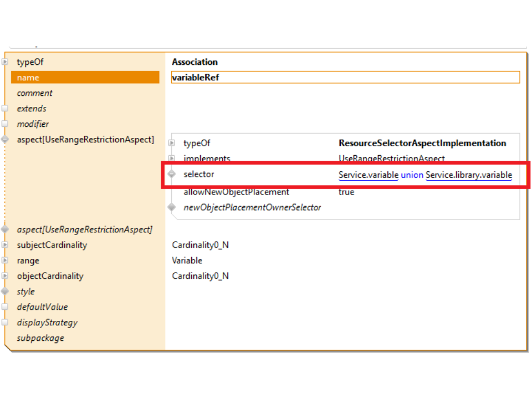
Task: Click the diamond icon next to style
Action: point(5,291)
